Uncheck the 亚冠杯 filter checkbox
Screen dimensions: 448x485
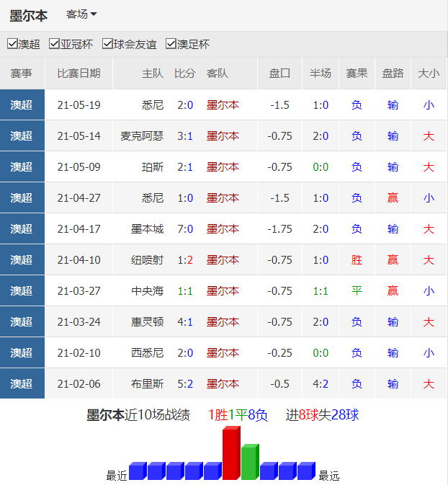[x=55, y=44]
